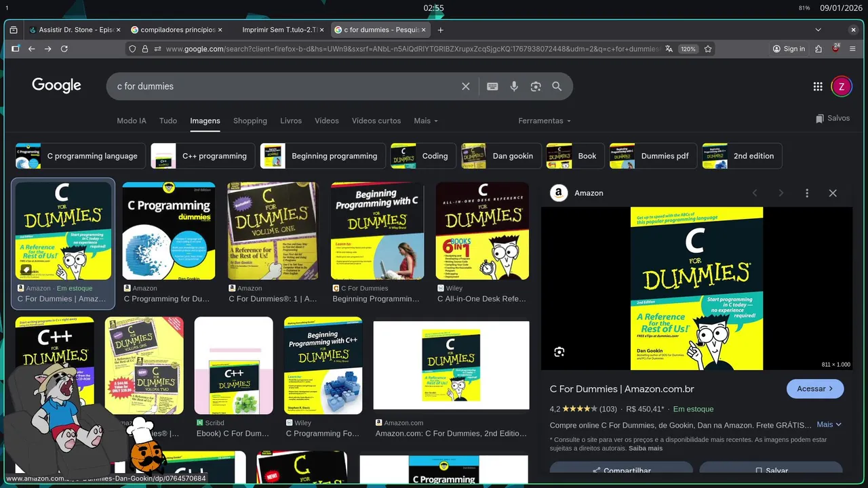The width and height of the screenshot is (868, 488).
Task: Click the browser address bar URL
Action: pos(412,49)
